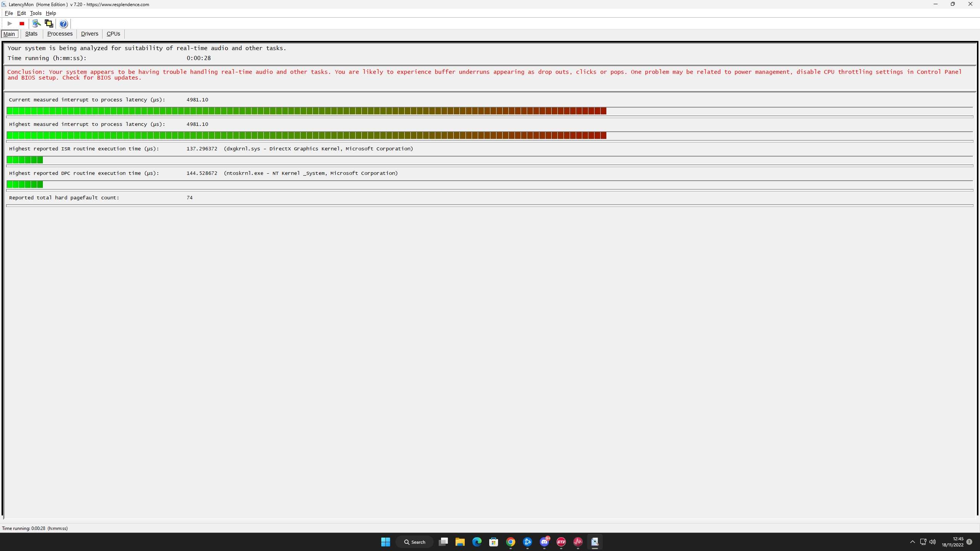Click the current interrupt latency bar

(490, 111)
